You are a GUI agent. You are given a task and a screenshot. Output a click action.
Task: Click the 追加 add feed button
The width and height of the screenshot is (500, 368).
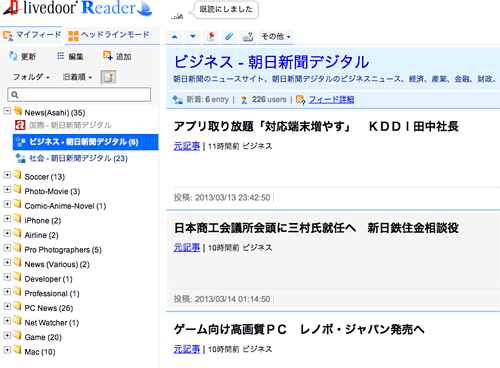(117, 56)
